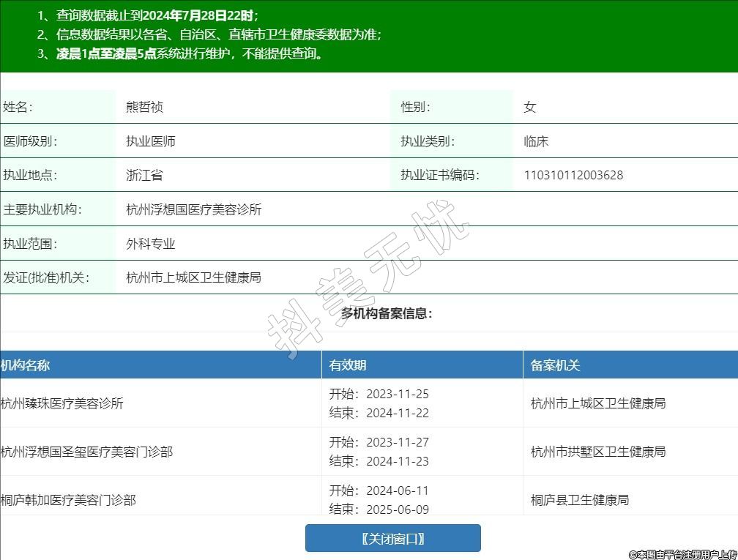Click the 多机构备案信息 section heading
The height and width of the screenshot is (560, 738).
point(387,313)
